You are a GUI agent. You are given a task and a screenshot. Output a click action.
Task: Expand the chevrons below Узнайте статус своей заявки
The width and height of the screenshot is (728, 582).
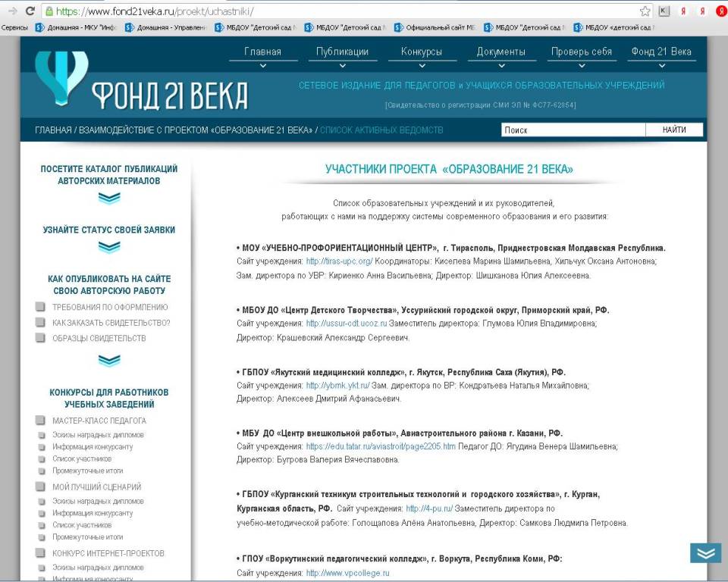(x=109, y=247)
